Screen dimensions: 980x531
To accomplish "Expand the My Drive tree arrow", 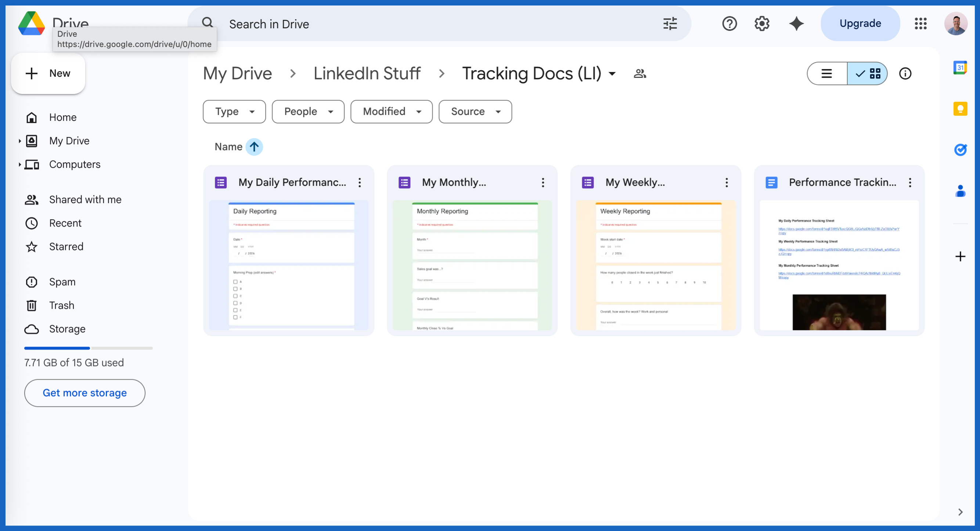I will (19, 141).
